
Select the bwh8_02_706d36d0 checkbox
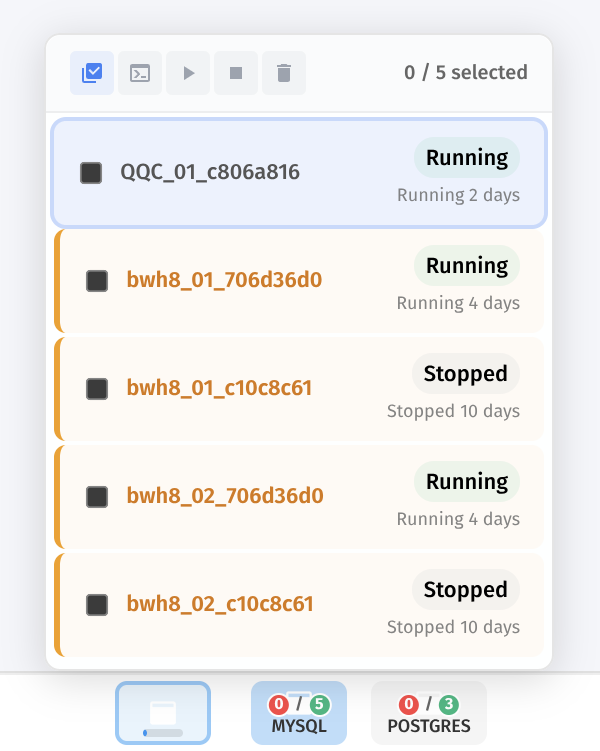(x=97, y=497)
